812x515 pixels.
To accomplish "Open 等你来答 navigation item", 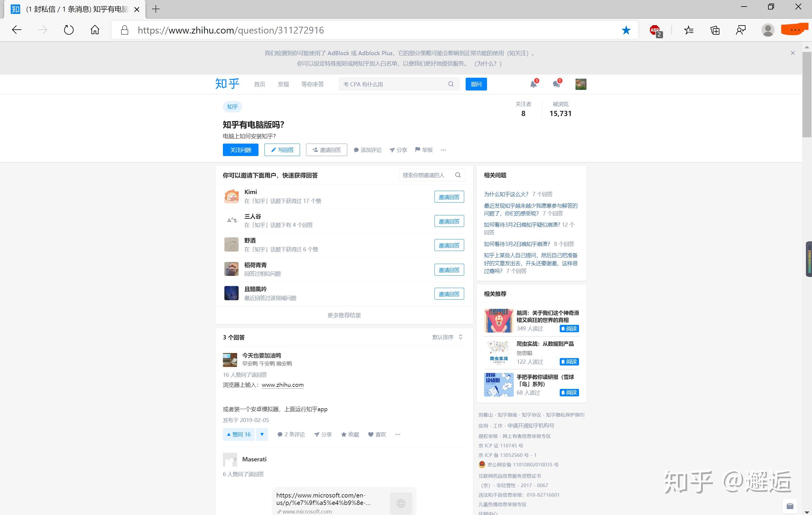I will coord(312,84).
